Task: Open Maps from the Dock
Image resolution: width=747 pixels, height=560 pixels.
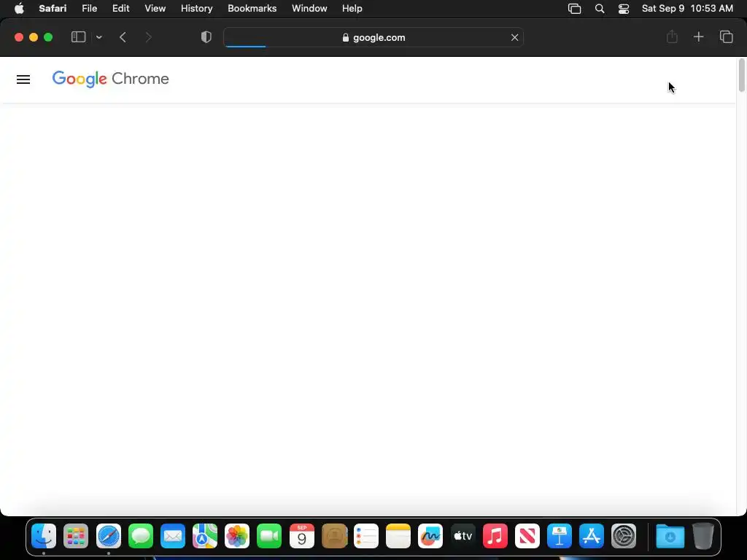Action: point(205,536)
